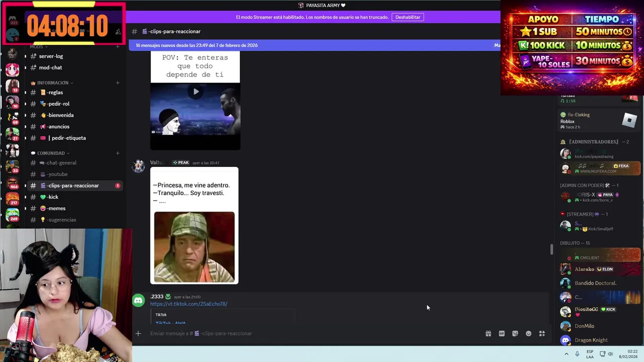Viewport: 644px width, 362px height.
Task: Open .2333 user avatar
Action: (138, 300)
